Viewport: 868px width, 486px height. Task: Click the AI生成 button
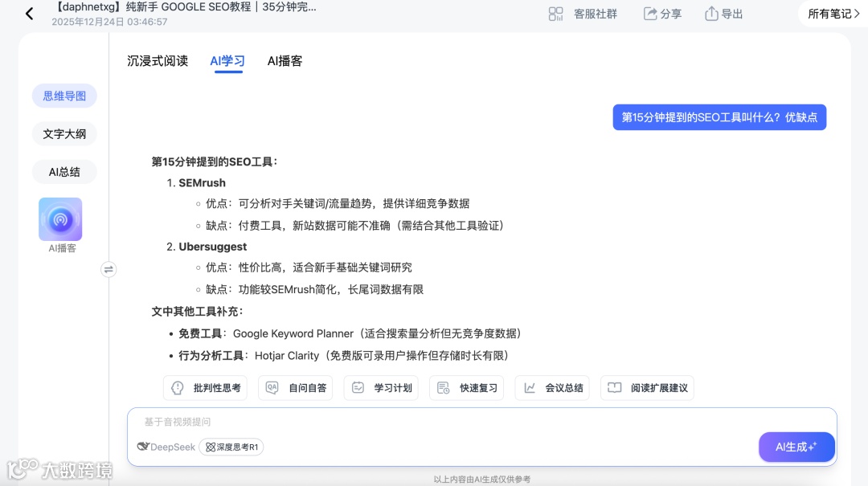pos(796,447)
